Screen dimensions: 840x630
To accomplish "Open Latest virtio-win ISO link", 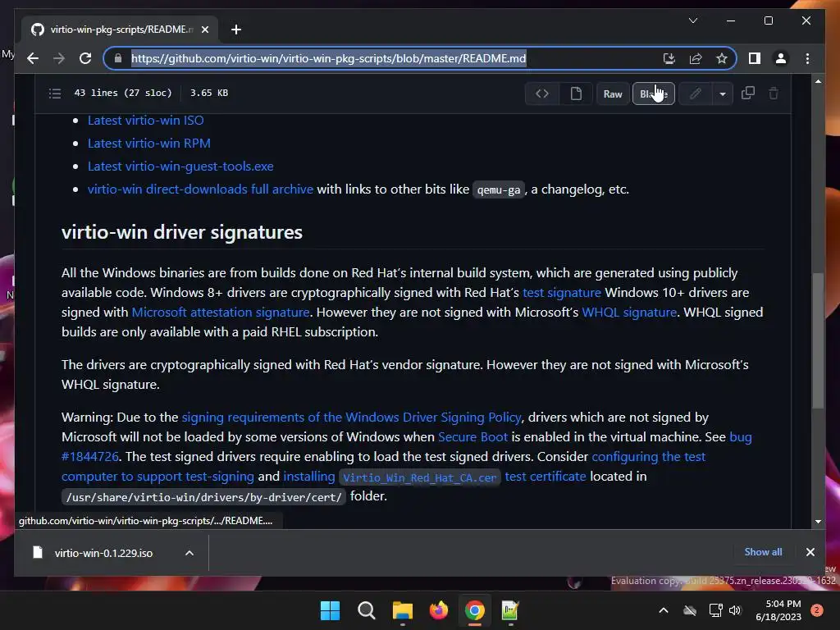I will (x=146, y=121).
